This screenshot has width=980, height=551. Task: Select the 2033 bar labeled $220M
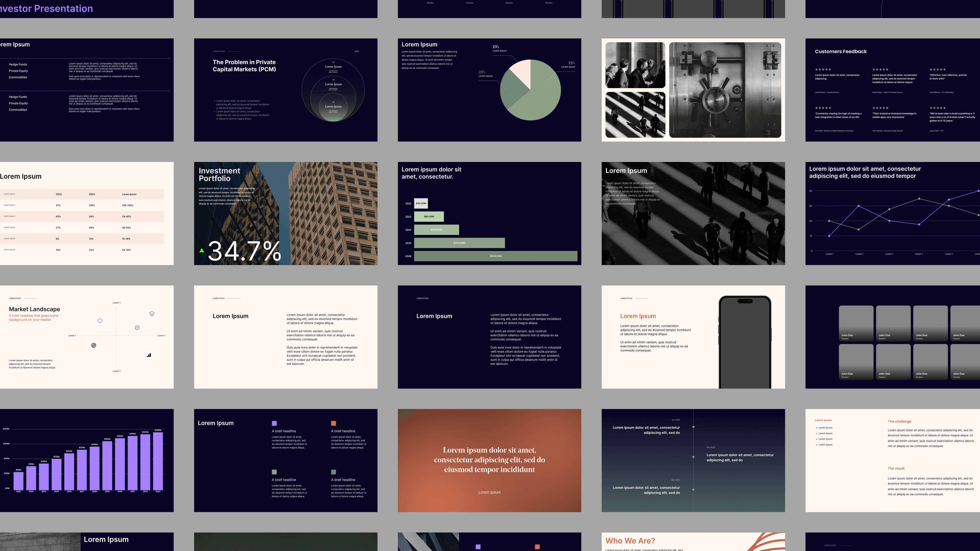tap(158, 461)
